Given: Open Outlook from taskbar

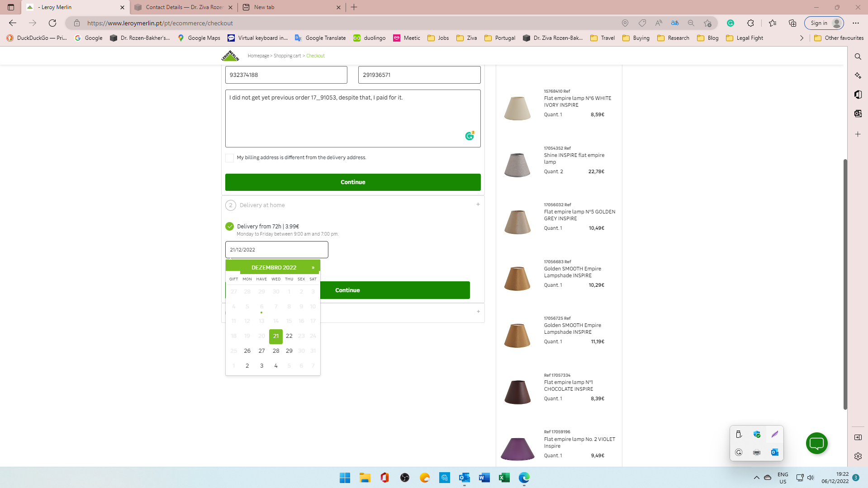Looking at the screenshot, I should [464, 478].
